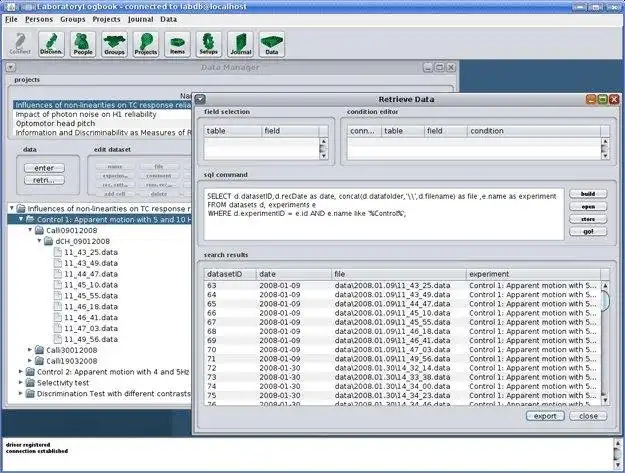Viewport: 625px width, 473px height.
Task: Sort results by the datasetID column header
Action: 230,274
